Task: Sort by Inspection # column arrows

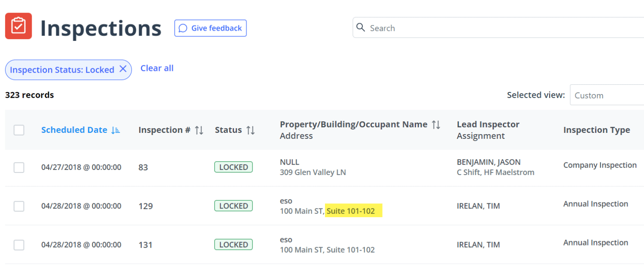Action: pos(199,130)
